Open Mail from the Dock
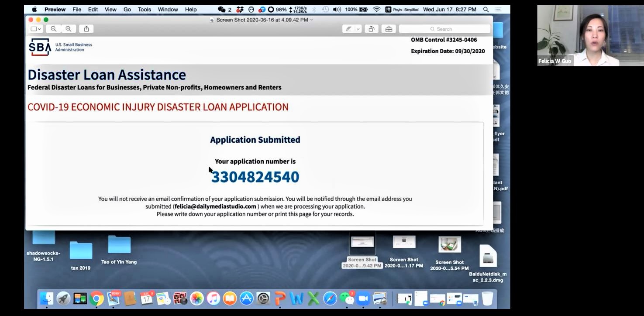Screen dimensions: 644x316 114,299
